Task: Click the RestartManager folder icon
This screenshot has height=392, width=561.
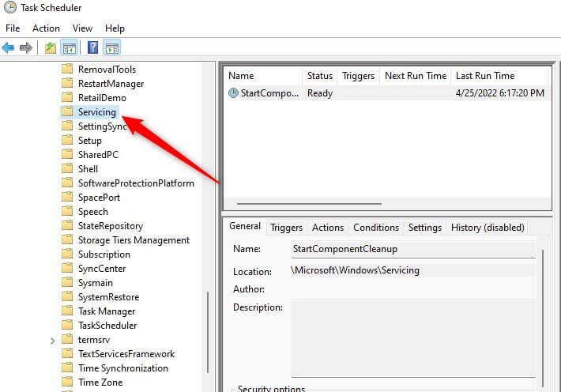Action: point(67,83)
